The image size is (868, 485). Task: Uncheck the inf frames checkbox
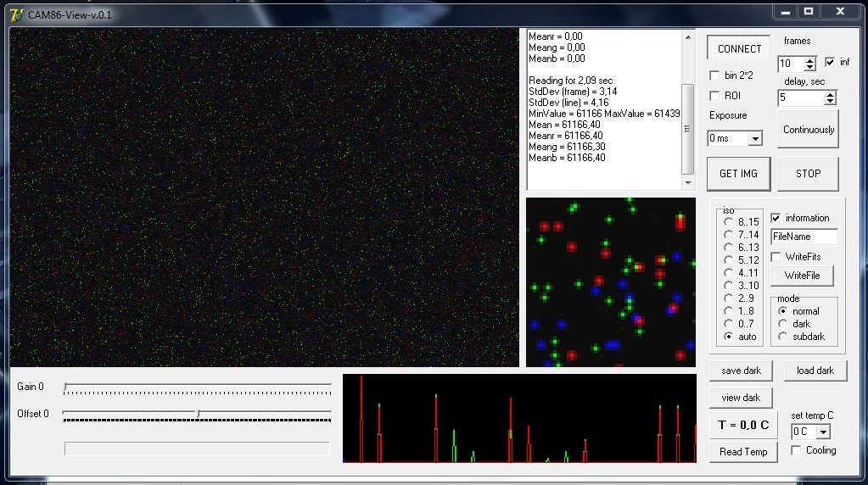(830, 62)
